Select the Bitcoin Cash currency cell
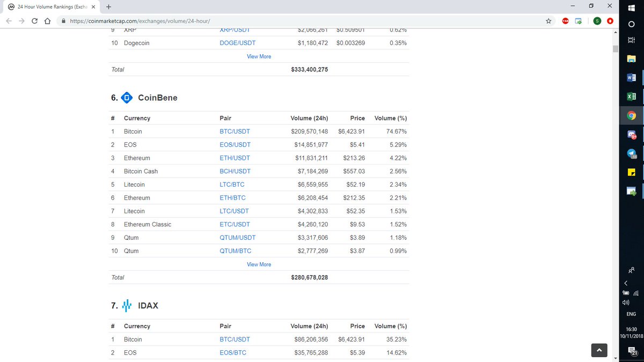 tap(141, 172)
